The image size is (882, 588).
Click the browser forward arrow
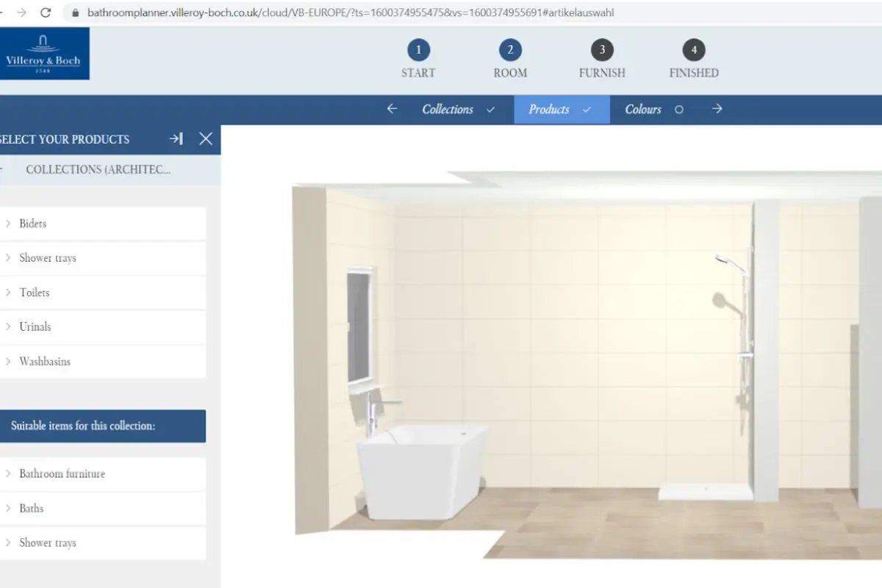click(21, 12)
